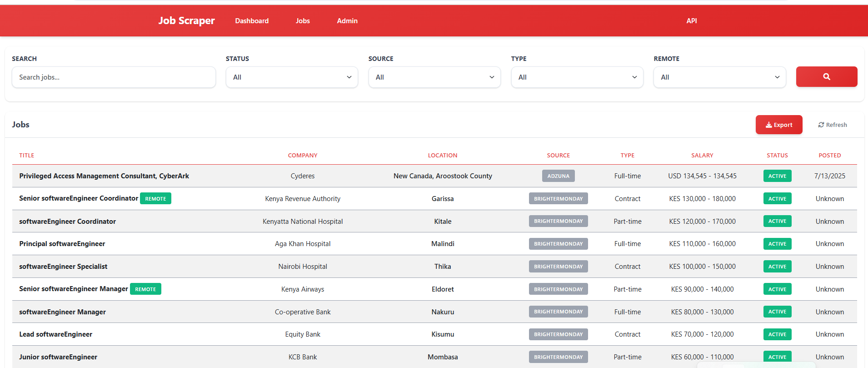
Task: Click the Job Scraper brand logo
Action: [186, 20]
